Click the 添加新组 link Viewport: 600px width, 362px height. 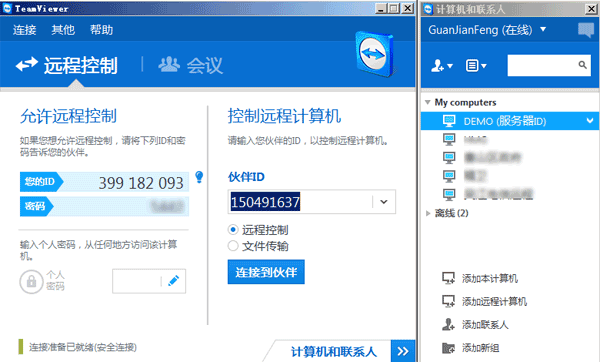pyautogui.click(x=481, y=348)
